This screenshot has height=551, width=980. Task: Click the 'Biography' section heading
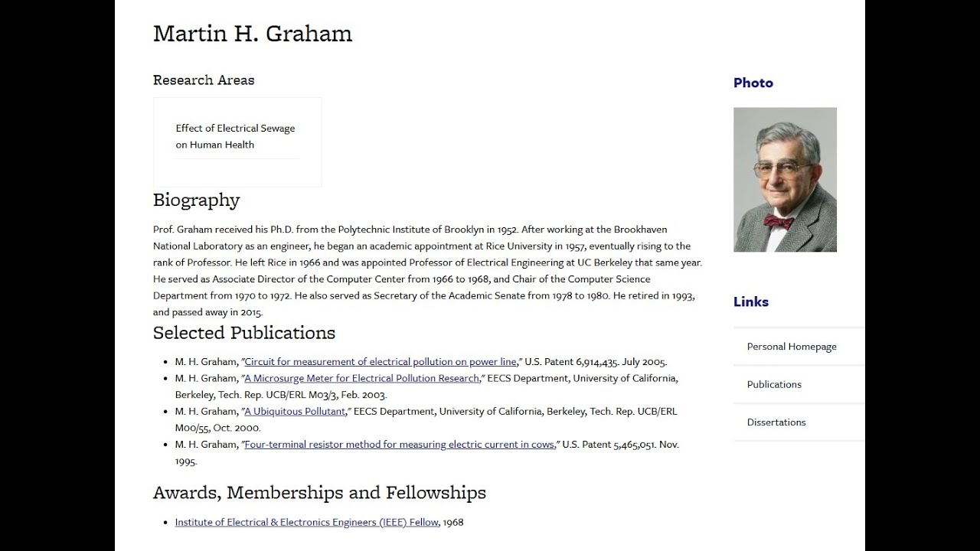[x=196, y=201]
